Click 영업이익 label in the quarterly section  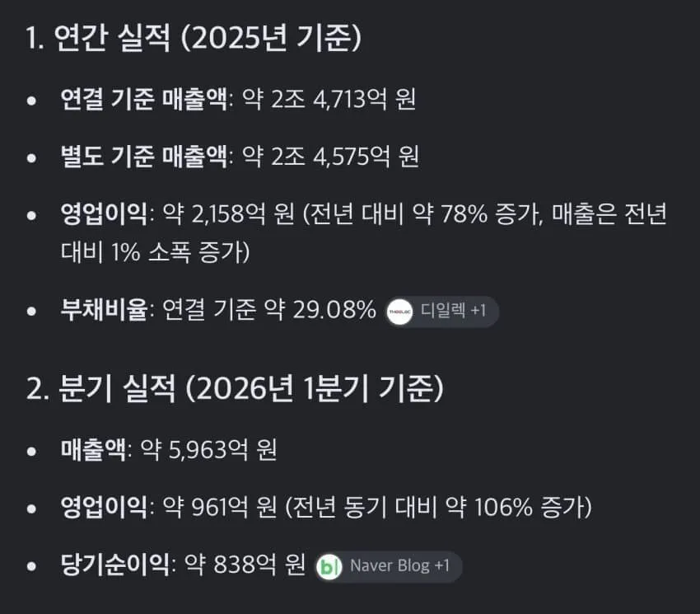click(104, 507)
